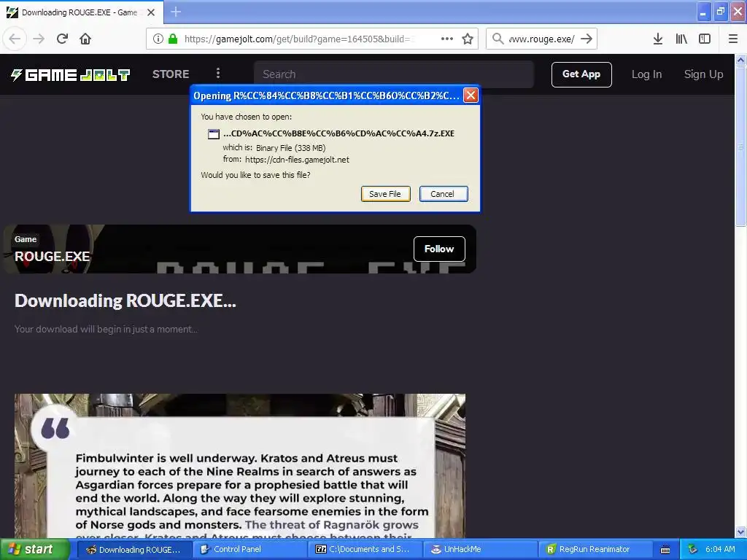
Task: Toggle the sidebar view icon
Action: point(705,39)
